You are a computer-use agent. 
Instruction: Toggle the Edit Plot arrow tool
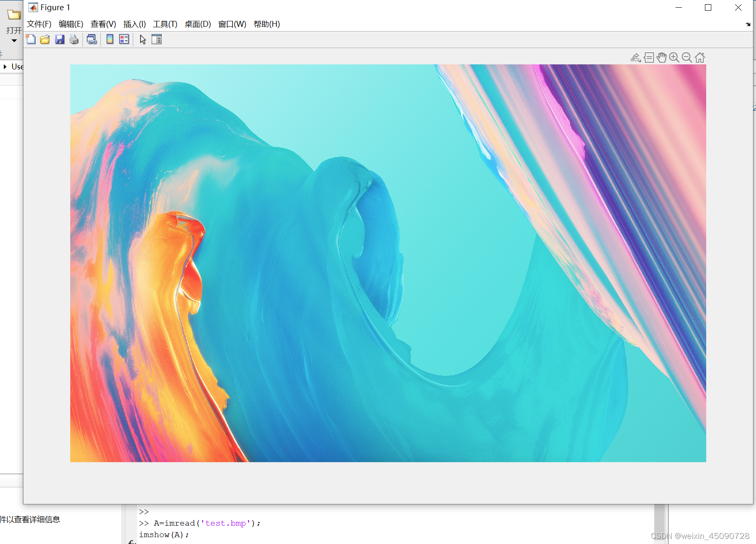143,40
